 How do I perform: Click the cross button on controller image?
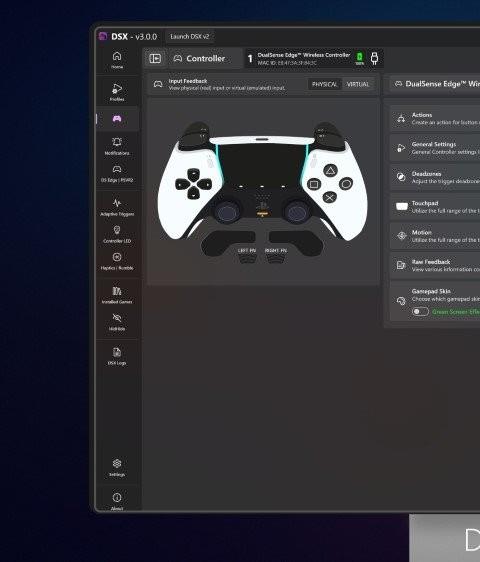coord(330,197)
